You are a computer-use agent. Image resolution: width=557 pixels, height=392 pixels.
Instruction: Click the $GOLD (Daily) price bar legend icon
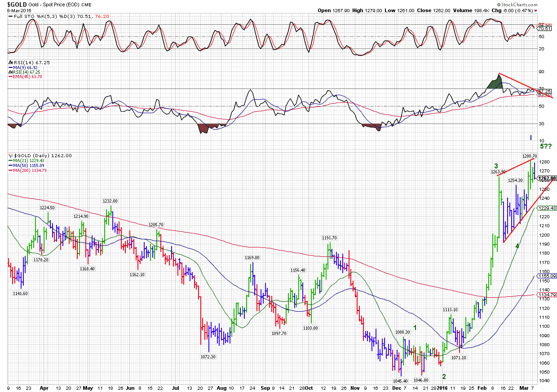click(x=10, y=156)
